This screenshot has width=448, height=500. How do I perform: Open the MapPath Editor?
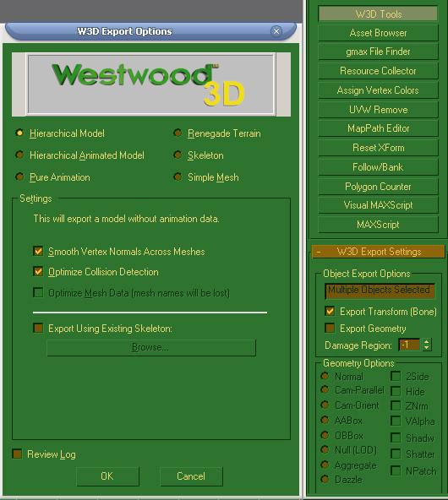tap(378, 128)
